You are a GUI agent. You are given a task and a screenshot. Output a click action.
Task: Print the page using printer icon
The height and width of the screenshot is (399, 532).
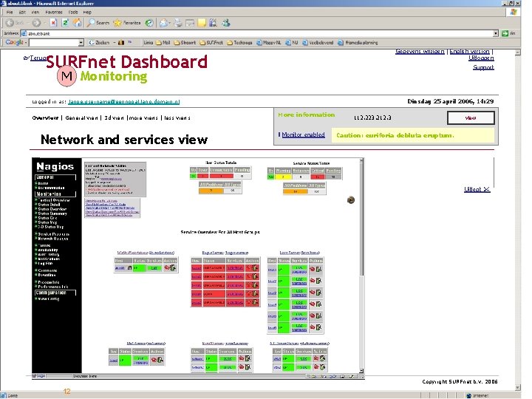(178, 23)
